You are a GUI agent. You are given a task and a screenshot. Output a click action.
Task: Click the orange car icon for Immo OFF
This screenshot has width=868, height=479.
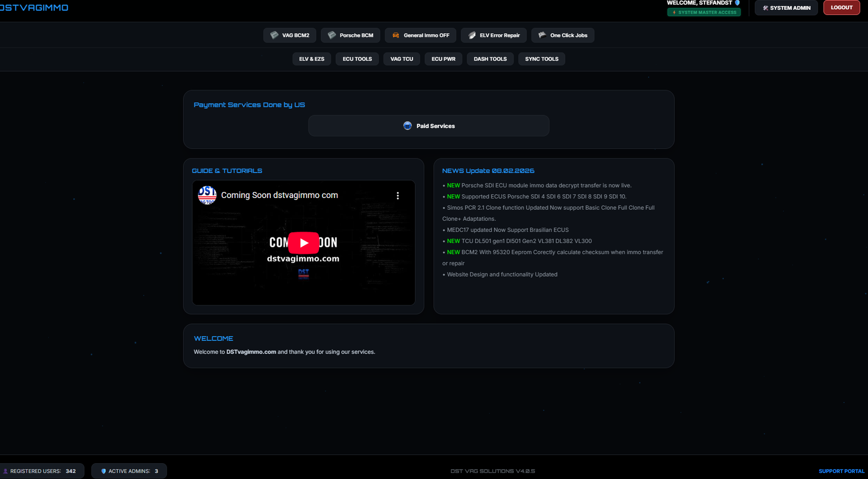pos(396,35)
